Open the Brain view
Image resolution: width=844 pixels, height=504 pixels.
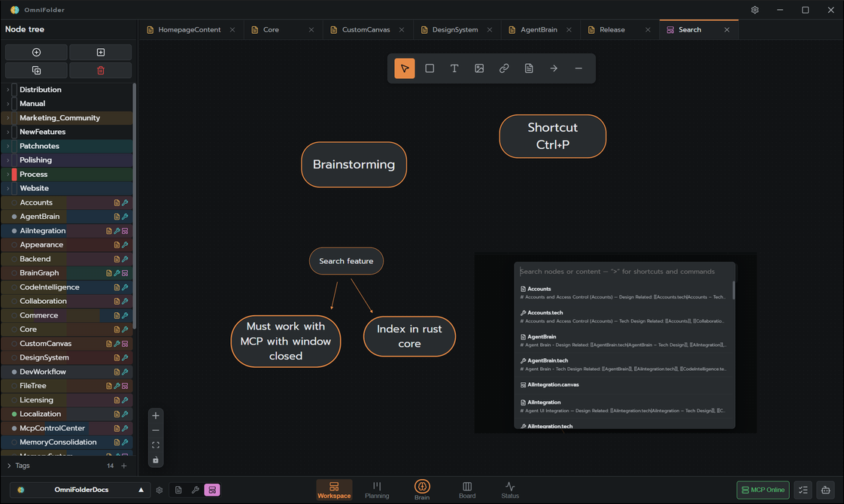tap(422, 490)
